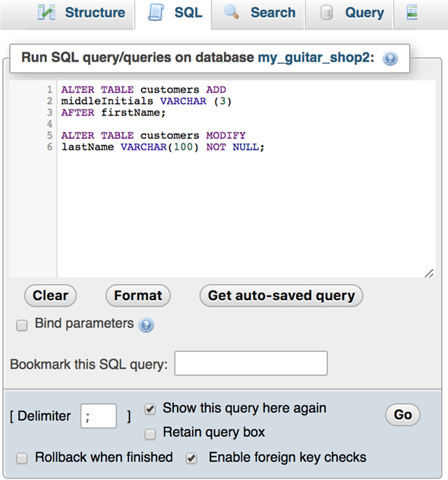This screenshot has height=480, width=448.
Task: Click the Query database cylinder icon
Action: click(327, 13)
